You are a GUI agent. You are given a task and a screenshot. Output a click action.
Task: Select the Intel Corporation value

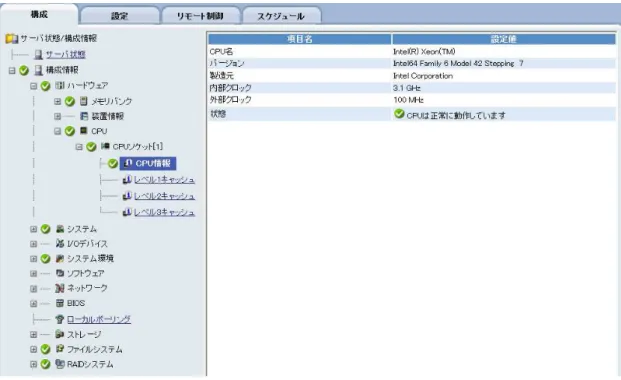pyautogui.click(x=423, y=76)
